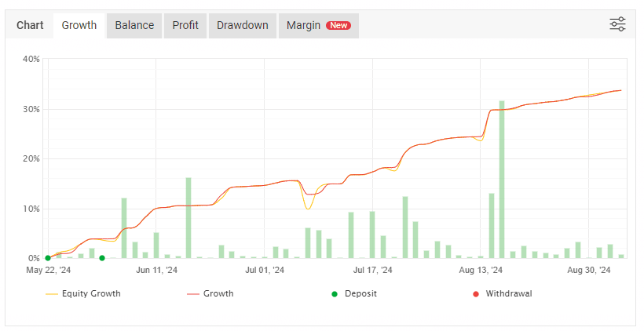Click the equity growth dip after Jul 01

coord(308,207)
